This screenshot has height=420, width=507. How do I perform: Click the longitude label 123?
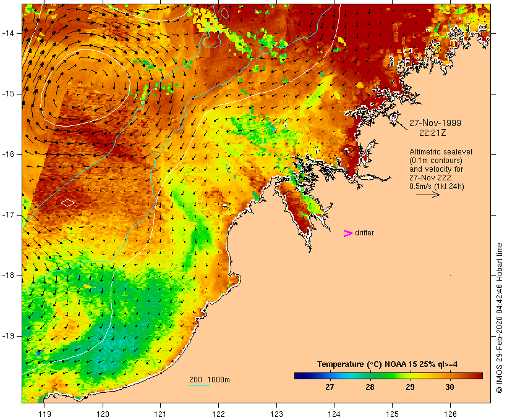pos(276,414)
